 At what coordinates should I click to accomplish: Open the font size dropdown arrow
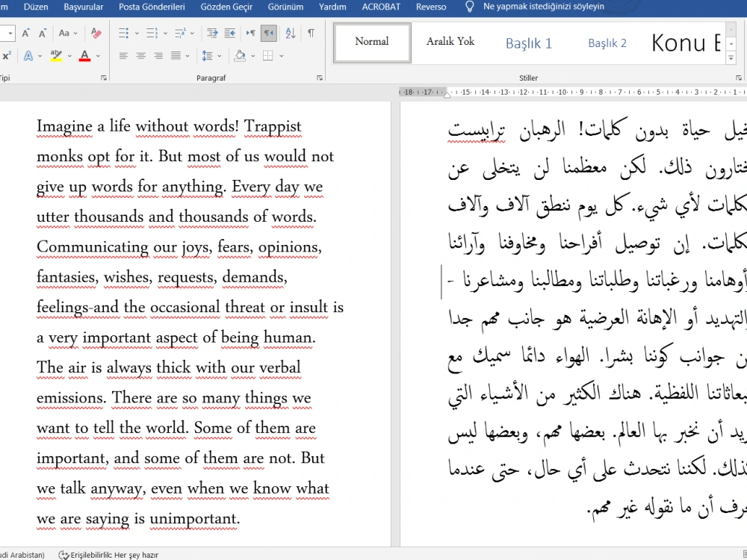click(x=10, y=34)
